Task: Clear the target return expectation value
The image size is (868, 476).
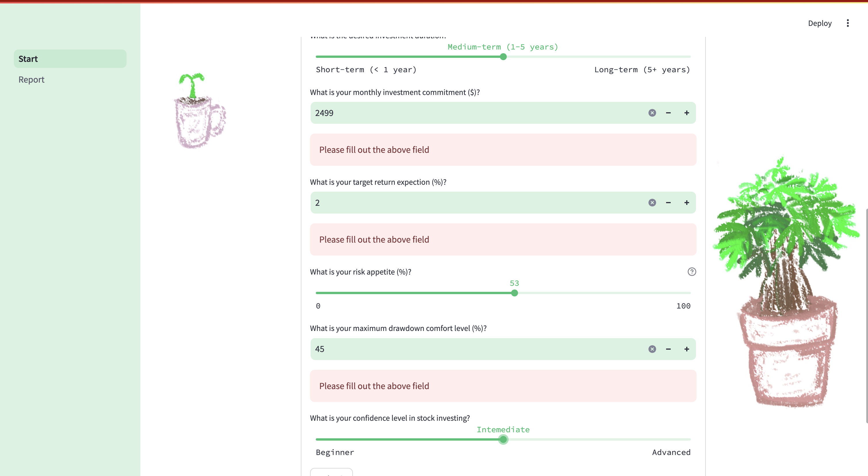Action: point(652,203)
